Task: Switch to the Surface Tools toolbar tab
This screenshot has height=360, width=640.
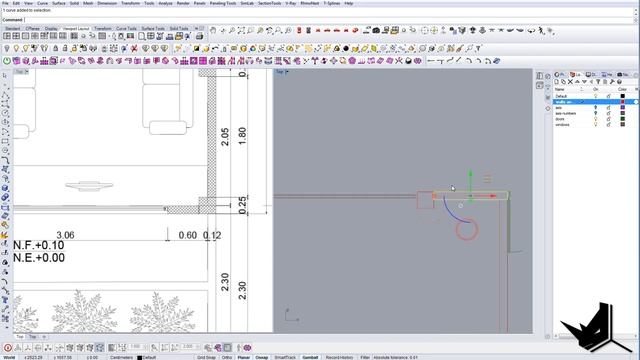Action: (x=153, y=29)
